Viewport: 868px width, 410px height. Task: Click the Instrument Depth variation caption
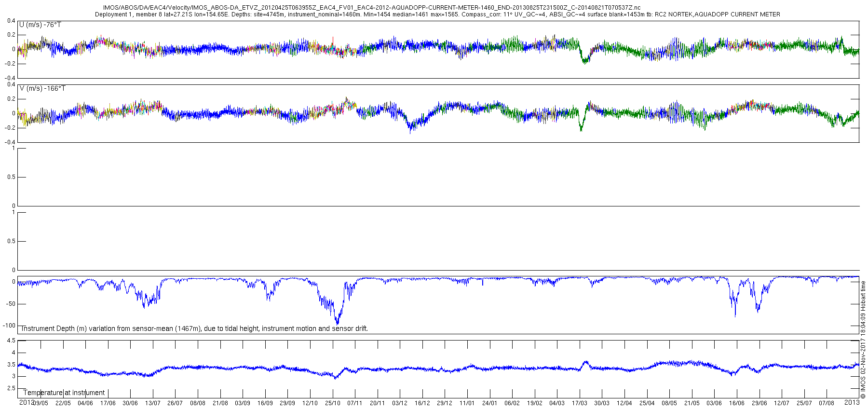click(x=194, y=328)
